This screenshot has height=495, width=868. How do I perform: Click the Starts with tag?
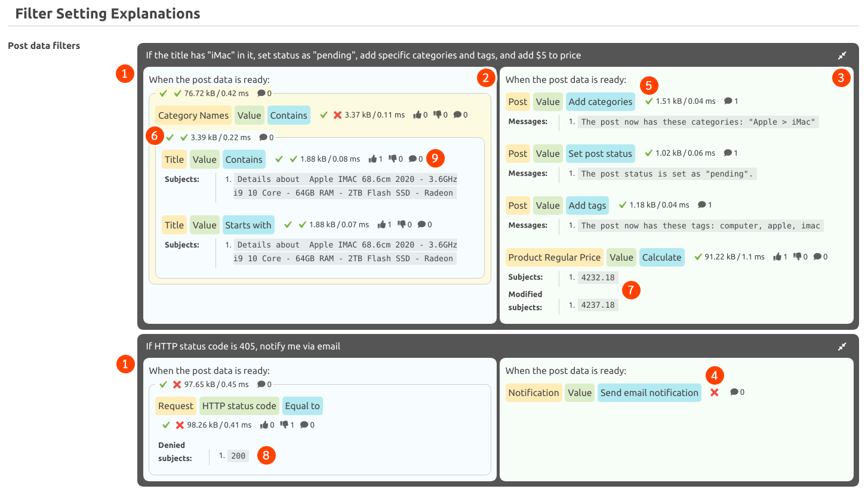coord(248,225)
